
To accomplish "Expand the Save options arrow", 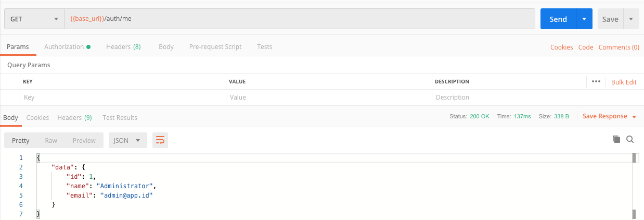I will coord(631,19).
